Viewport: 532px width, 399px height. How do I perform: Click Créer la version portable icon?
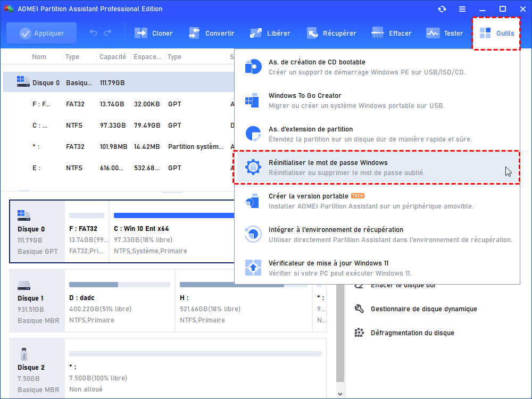[x=253, y=201]
